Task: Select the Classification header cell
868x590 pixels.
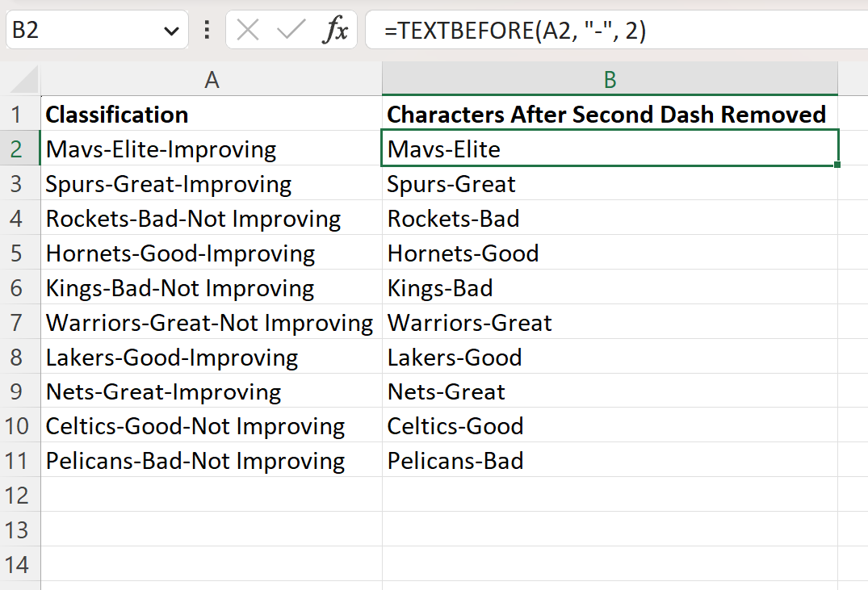Action: [x=211, y=114]
